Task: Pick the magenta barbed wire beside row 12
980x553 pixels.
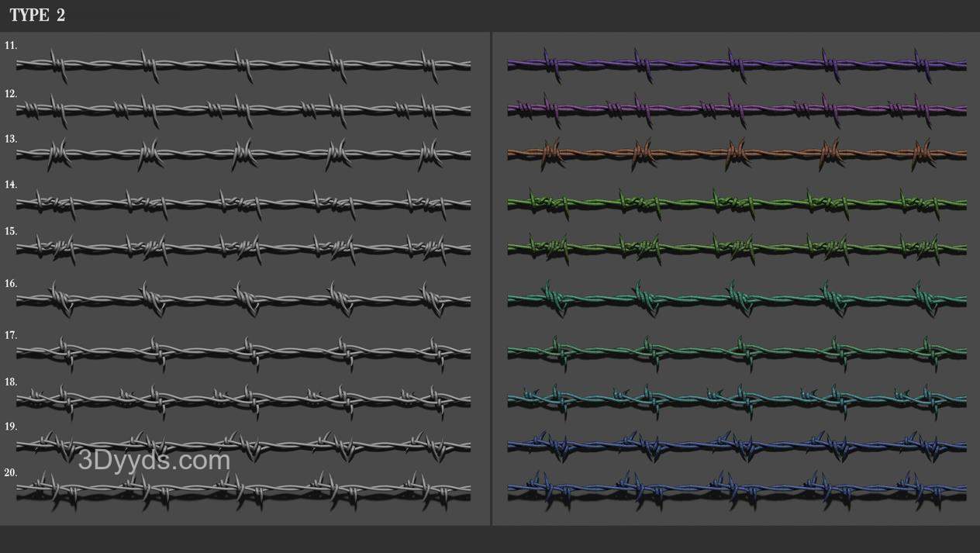Action: (x=737, y=110)
